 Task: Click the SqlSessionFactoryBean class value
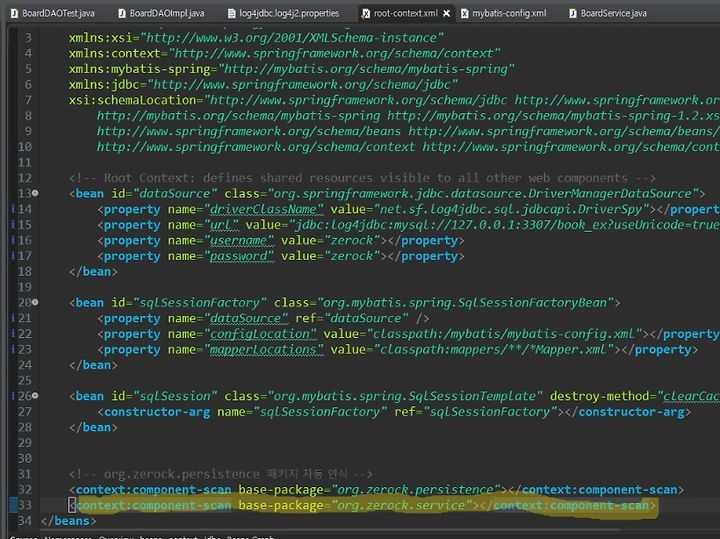point(465,303)
